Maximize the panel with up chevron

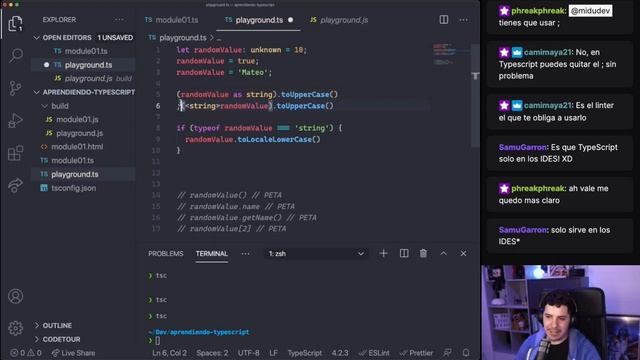pyautogui.click(x=443, y=253)
